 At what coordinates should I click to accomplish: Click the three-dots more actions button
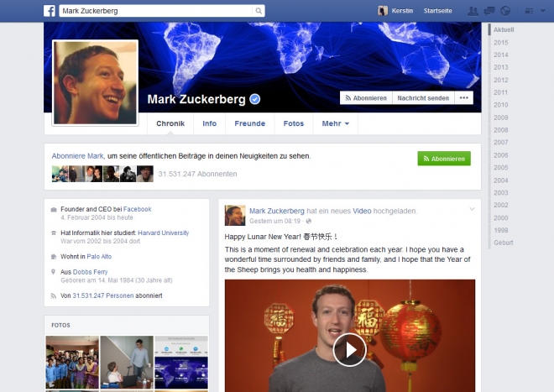tap(464, 98)
